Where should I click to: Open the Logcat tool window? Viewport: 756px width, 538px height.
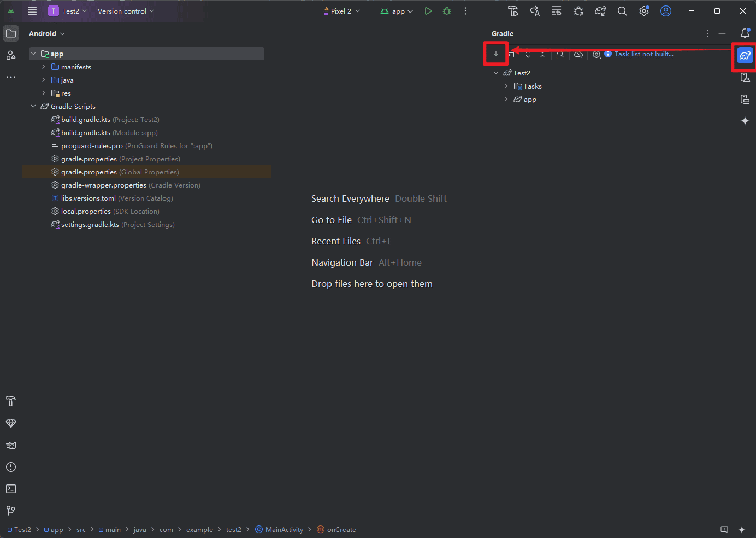click(11, 445)
